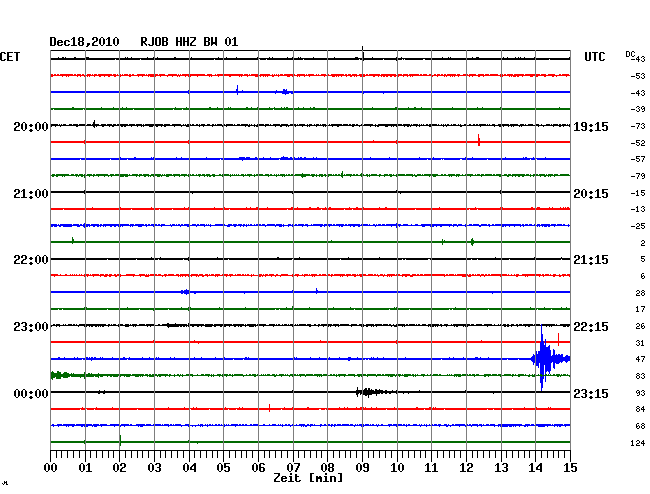Click the date label Dec18,2010
650x494 pixels.
(84, 42)
